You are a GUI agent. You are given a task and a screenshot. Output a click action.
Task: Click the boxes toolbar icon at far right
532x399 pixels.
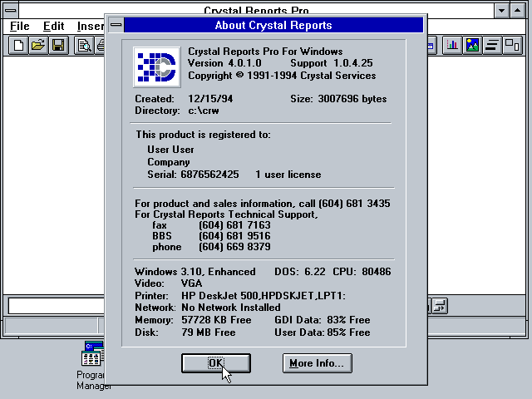[x=512, y=46]
